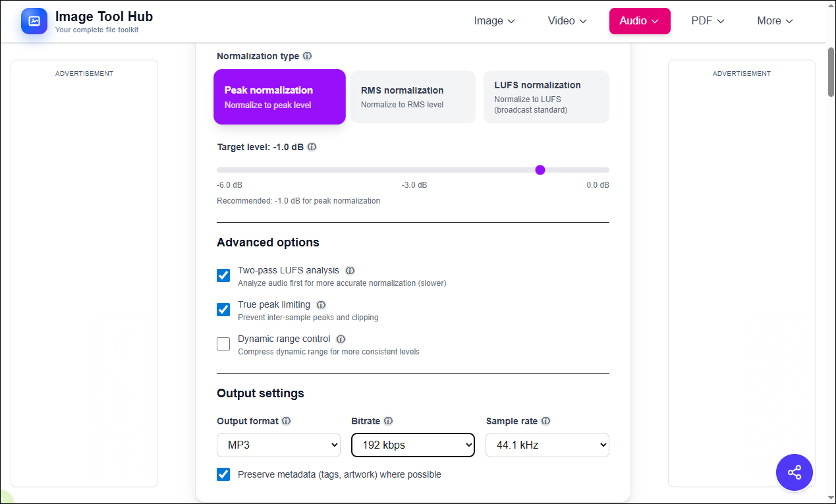836x504 pixels.
Task: Select RMS normalization
Action: point(412,96)
